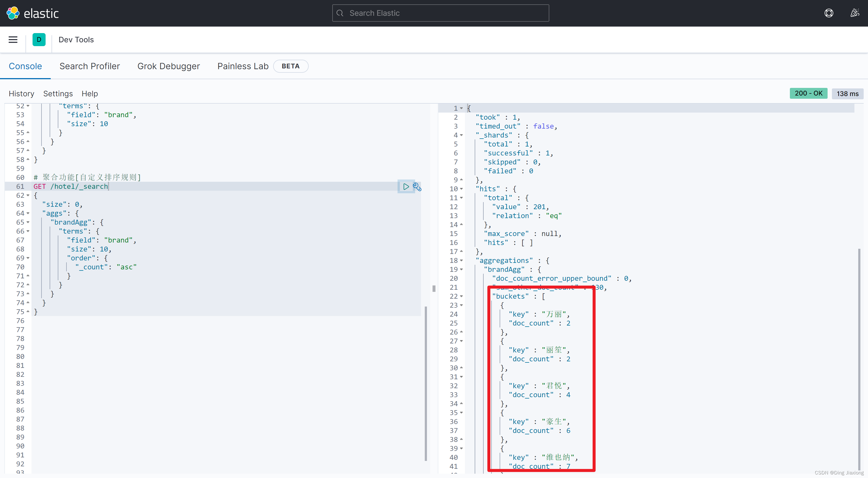Click the key "豪生" response line

click(x=539, y=422)
